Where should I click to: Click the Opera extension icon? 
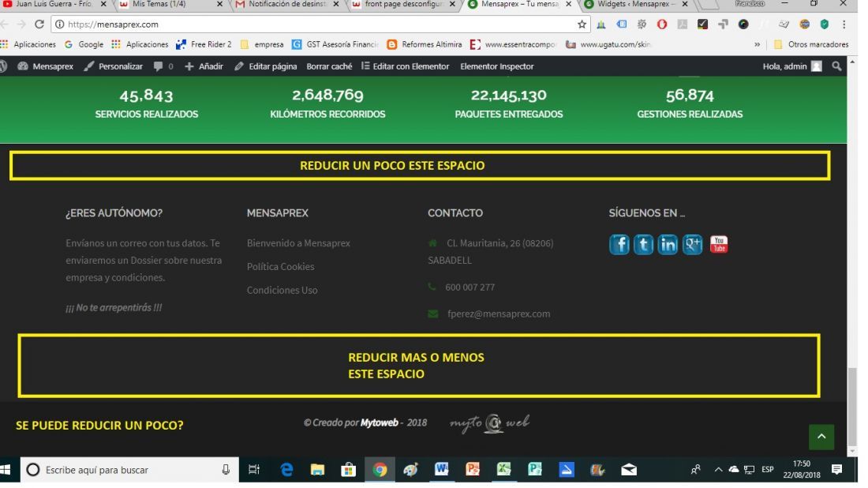662,24
